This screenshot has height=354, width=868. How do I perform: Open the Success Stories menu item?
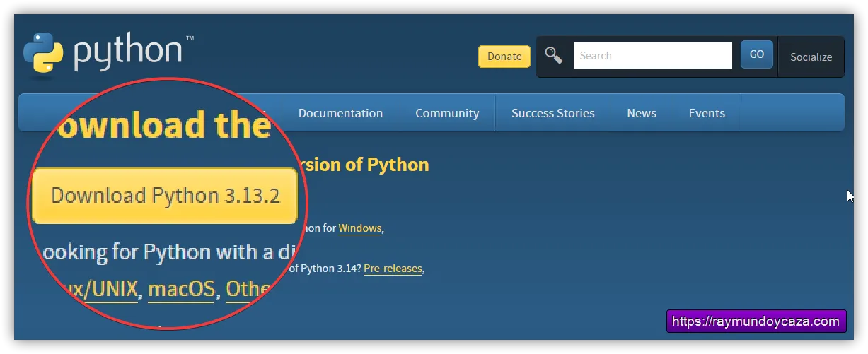click(x=553, y=113)
